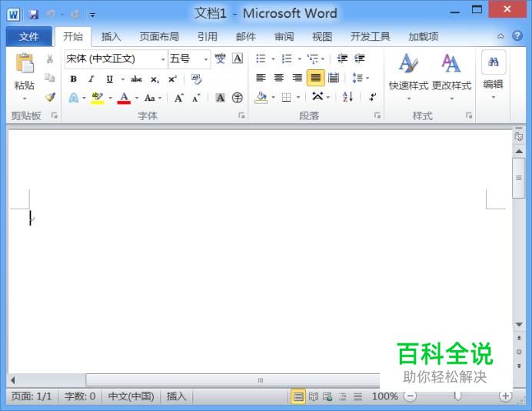This screenshot has height=411, width=532.
Task: Align text left
Action: pos(261,78)
